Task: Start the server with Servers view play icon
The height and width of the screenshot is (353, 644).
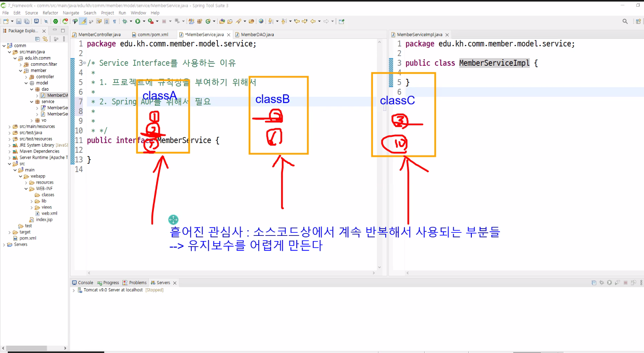Action: 609,283
